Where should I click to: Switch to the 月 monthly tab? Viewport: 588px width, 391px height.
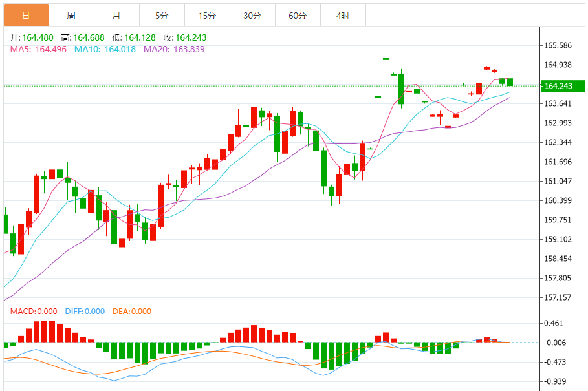point(116,16)
